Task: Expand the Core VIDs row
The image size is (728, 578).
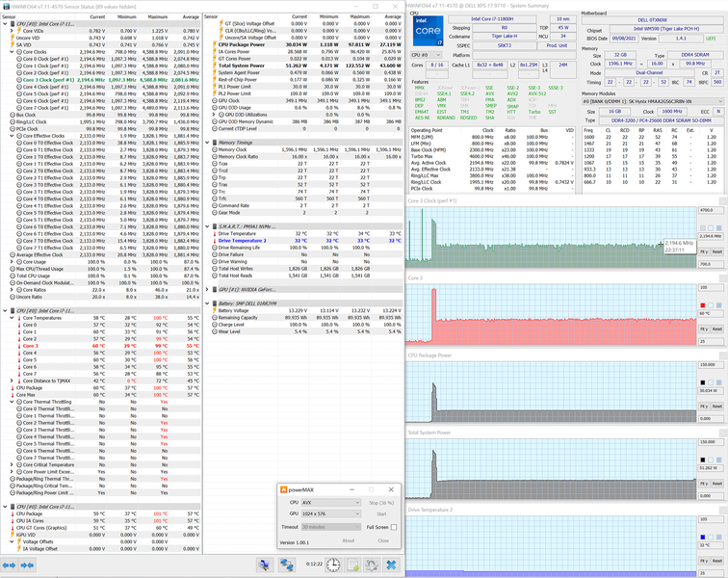Action: [12, 31]
